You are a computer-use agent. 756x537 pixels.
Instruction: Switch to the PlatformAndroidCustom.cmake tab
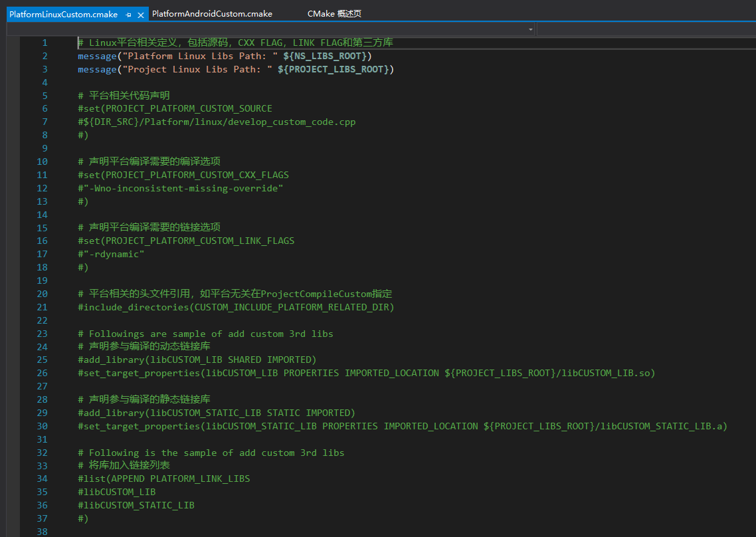click(x=212, y=14)
